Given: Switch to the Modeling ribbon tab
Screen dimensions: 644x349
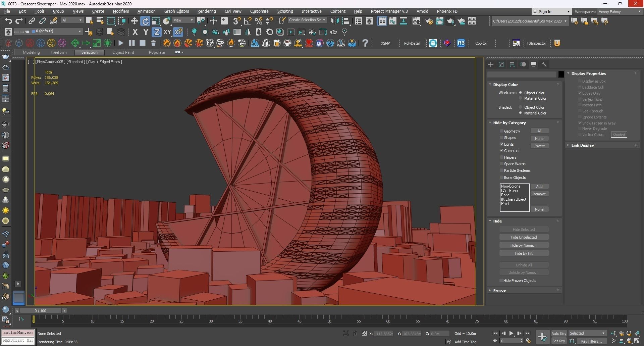Looking at the screenshot, I should click(x=31, y=52).
